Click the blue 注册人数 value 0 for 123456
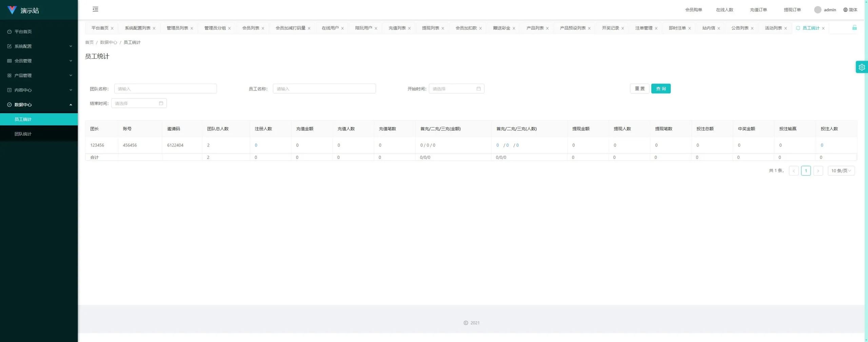The height and width of the screenshot is (342, 868). 256,145
